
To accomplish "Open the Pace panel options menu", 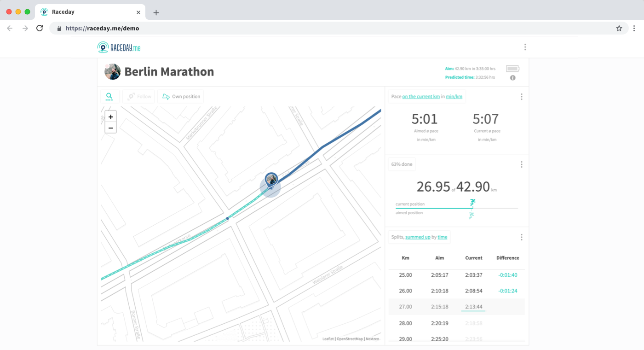I will [521, 97].
